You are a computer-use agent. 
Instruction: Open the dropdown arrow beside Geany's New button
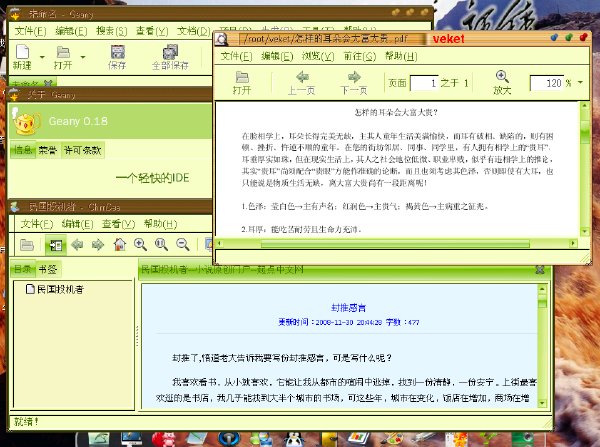coord(42,57)
